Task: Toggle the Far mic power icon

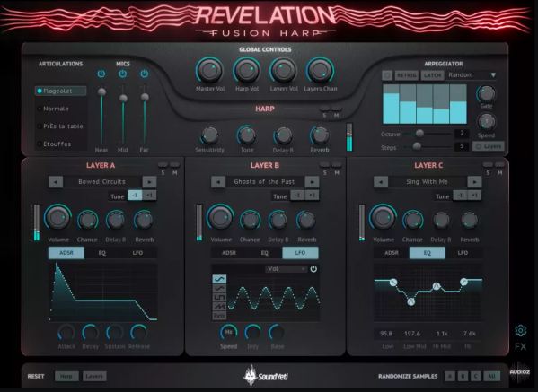Action: coord(145,74)
